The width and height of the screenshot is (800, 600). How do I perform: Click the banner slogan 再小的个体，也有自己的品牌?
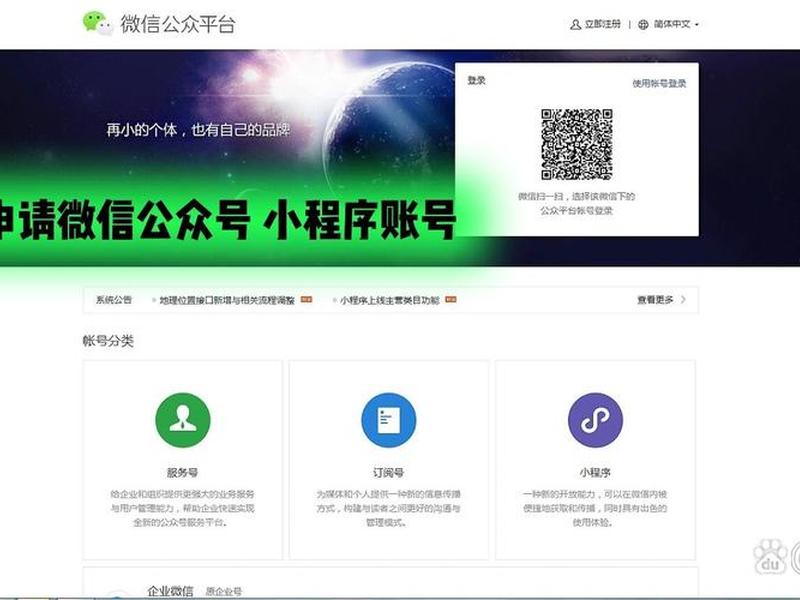198,130
